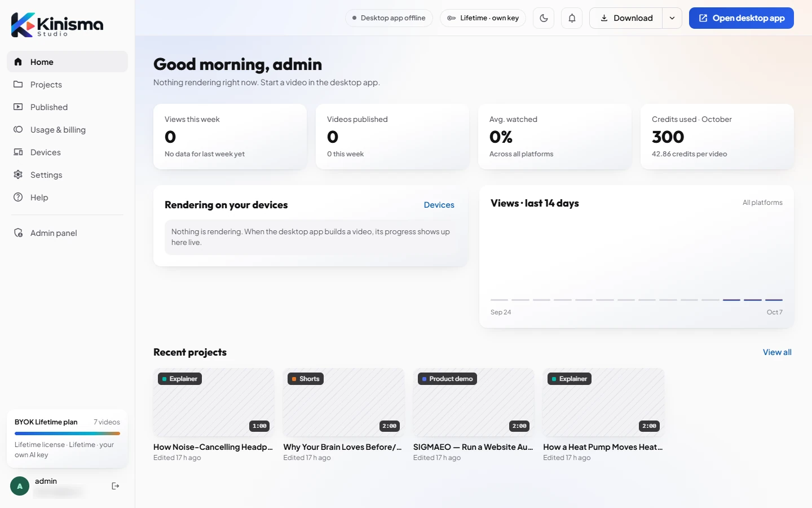
Task: Open the Devices link in rendering card
Action: [439, 205]
